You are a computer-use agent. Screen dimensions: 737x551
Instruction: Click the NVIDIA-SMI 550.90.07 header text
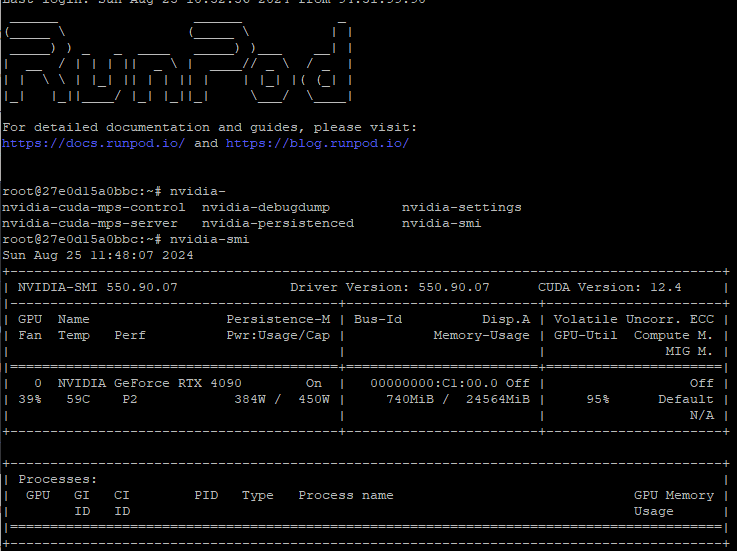pos(98,287)
